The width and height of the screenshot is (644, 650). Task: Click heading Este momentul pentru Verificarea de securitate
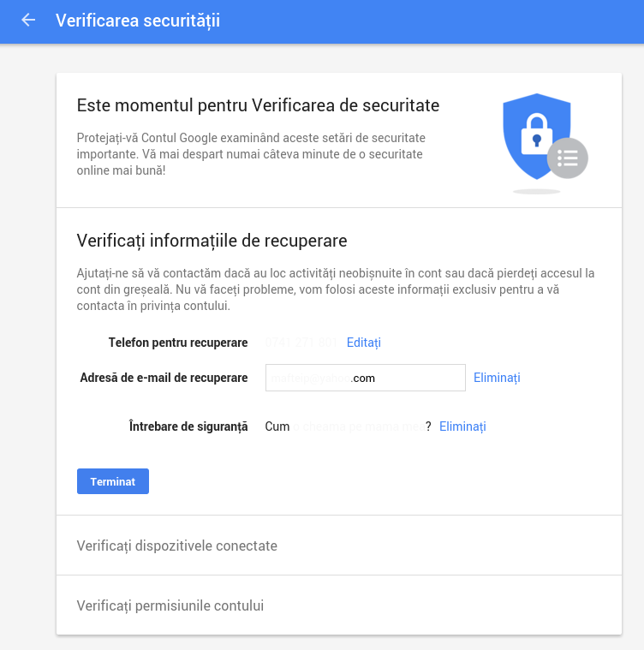[258, 105]
